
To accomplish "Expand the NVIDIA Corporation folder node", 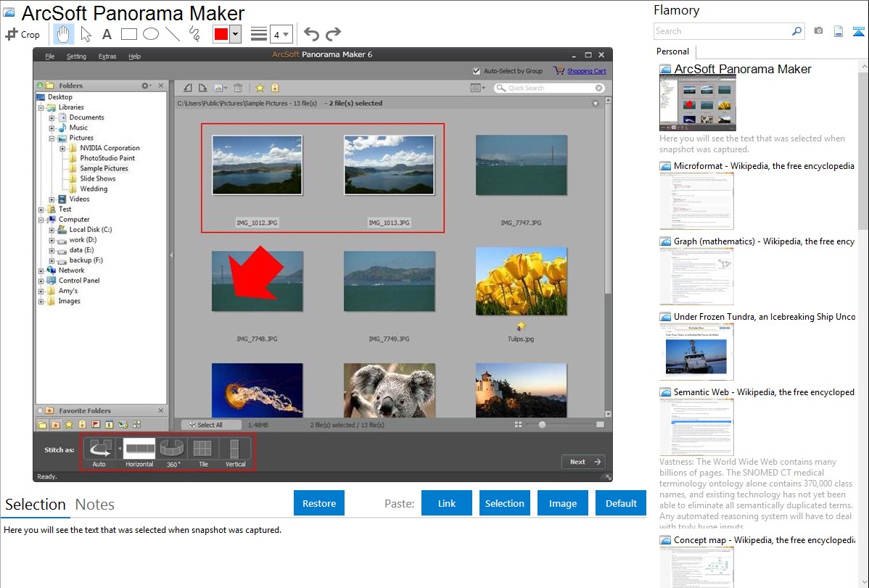I will point(62,149).
